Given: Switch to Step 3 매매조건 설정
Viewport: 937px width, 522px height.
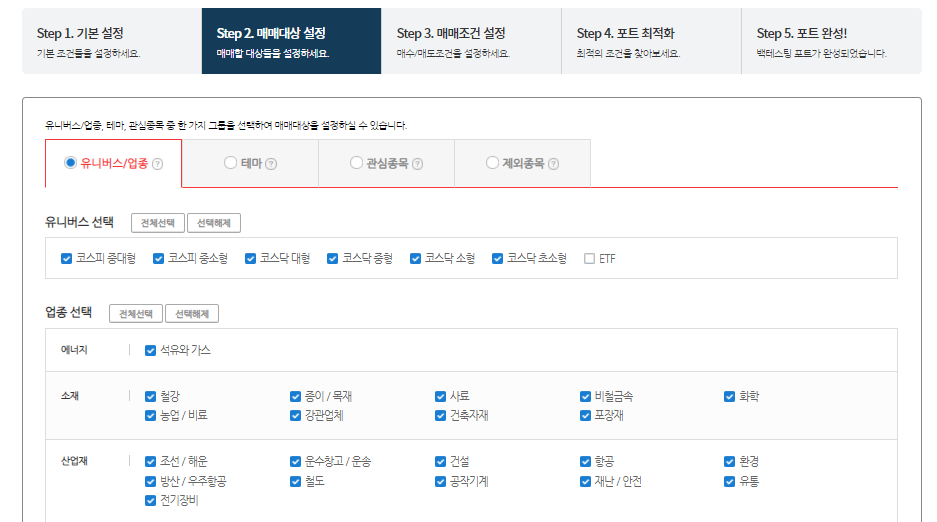Looking at the screenshot, I should pos(471,41).
